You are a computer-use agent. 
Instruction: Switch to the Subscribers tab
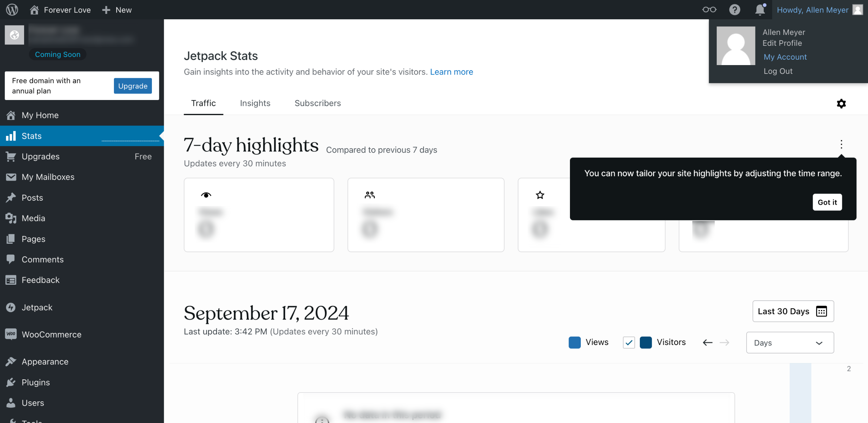click(317, 103)
